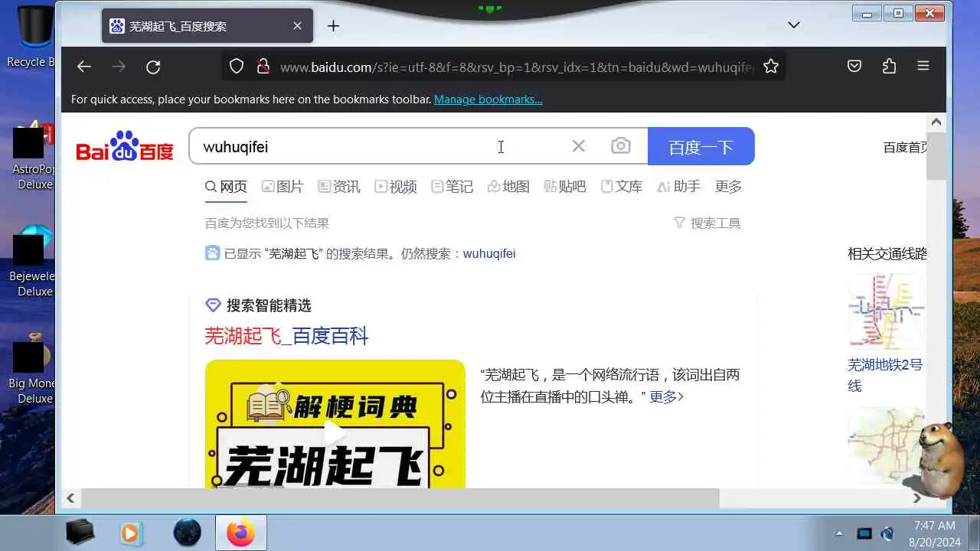
Task: Click the 百度一下 search button
Action: point(701,146)
